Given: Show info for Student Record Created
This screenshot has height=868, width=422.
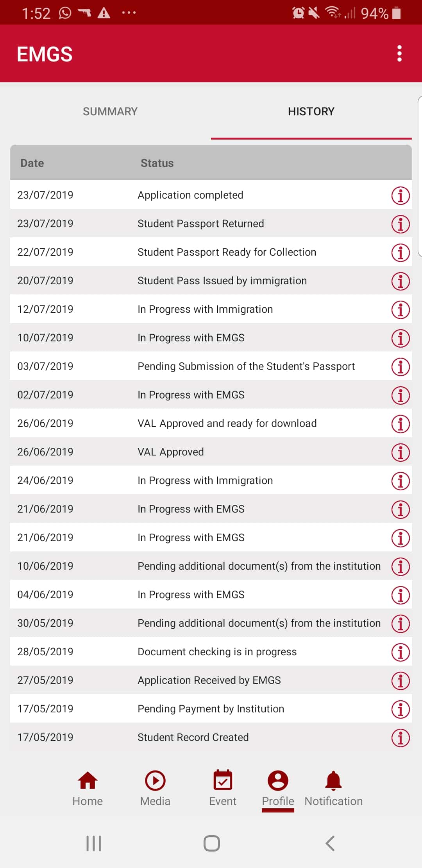Looking at the screenshot, I should (x=401, y=738).
